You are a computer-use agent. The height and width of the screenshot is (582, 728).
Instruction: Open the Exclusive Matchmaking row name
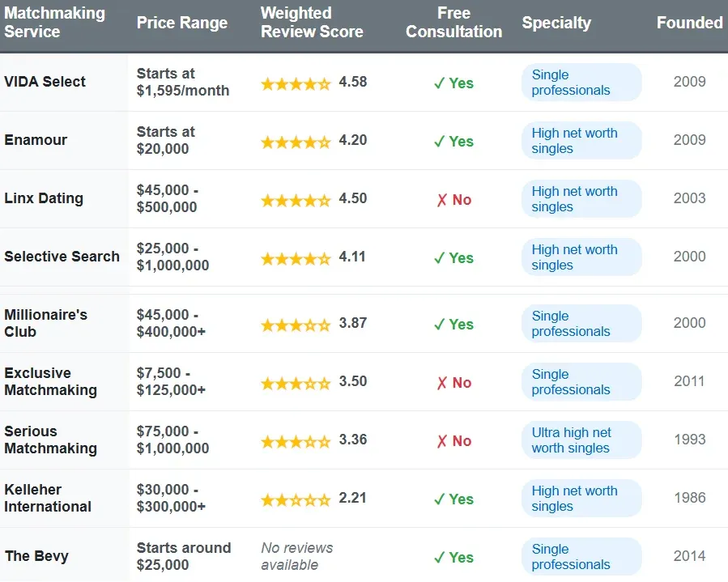point(50,381)
